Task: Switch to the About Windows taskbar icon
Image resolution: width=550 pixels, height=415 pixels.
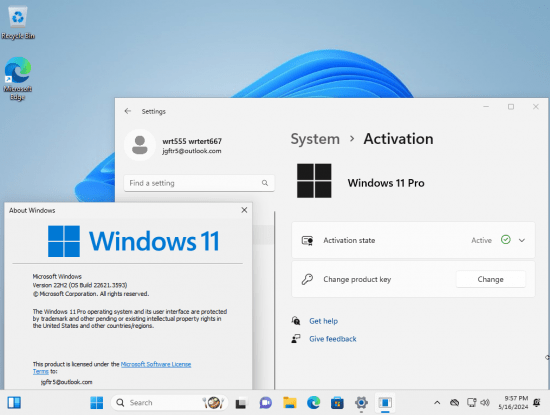Action: pyautogui.click(x=385, y=403)
